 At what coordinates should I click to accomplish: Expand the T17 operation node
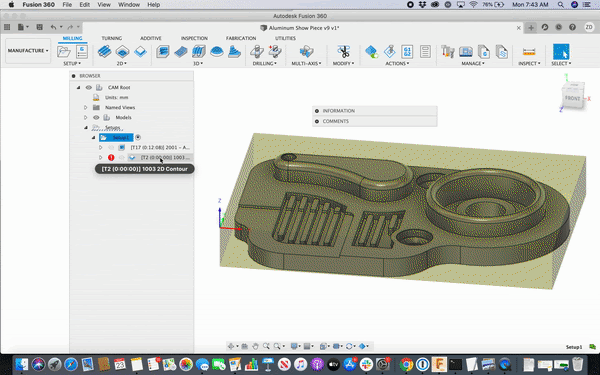coord(101,147)
